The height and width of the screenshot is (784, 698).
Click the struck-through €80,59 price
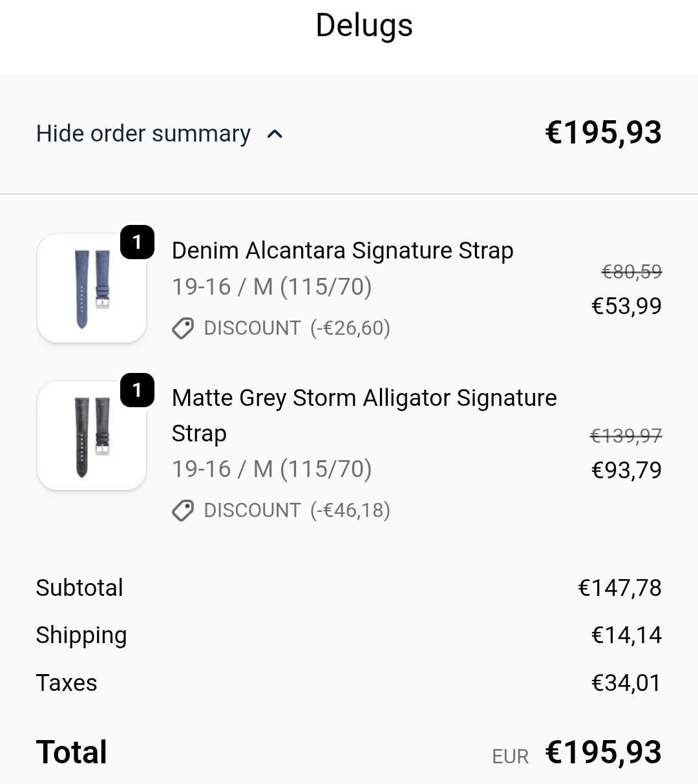pos(631,271)
